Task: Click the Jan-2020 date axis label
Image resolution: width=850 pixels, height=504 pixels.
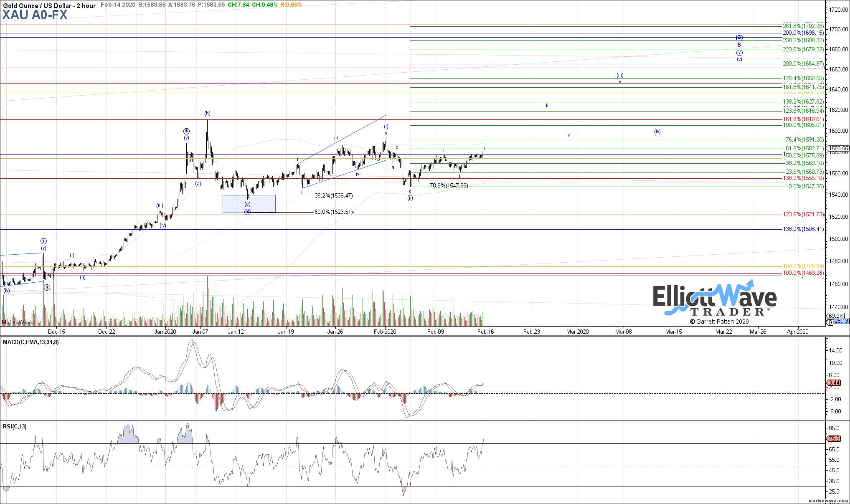Action: pos(165,332)
